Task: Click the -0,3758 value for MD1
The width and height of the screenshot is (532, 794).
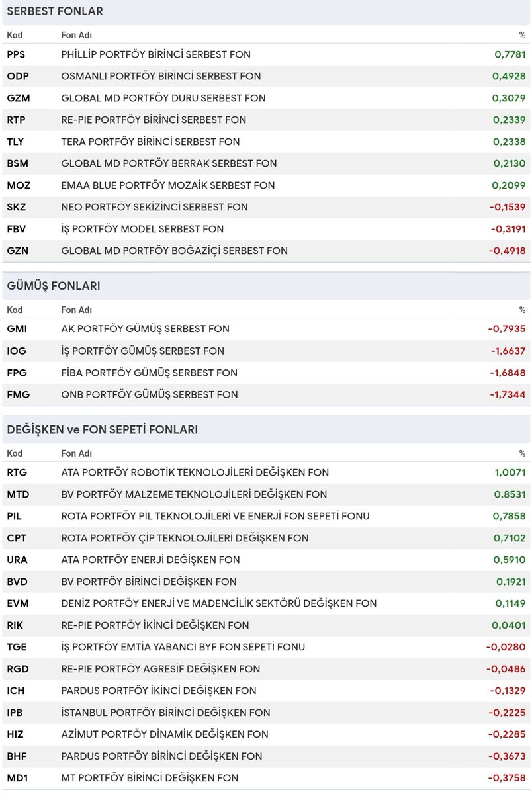Action: pyautogui.click(x=508, y=778)
